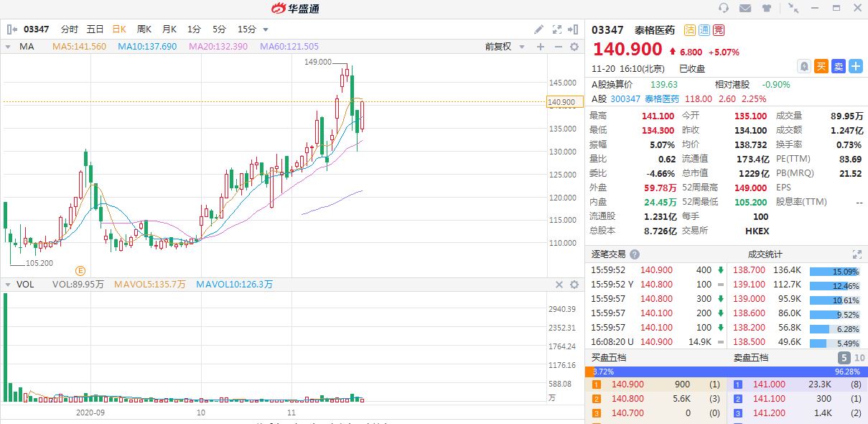The height and width of the screenshot is (424, 868).
Task: Open customer service headset icon
Action: click(724, 8)
